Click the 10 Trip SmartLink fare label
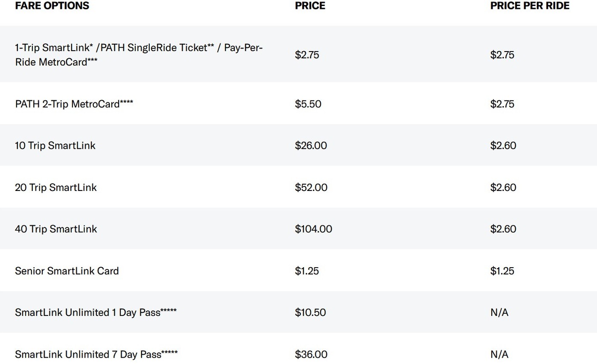Image resolution: width=597 pixels, height=364 pixels. [x=55, y=145]
